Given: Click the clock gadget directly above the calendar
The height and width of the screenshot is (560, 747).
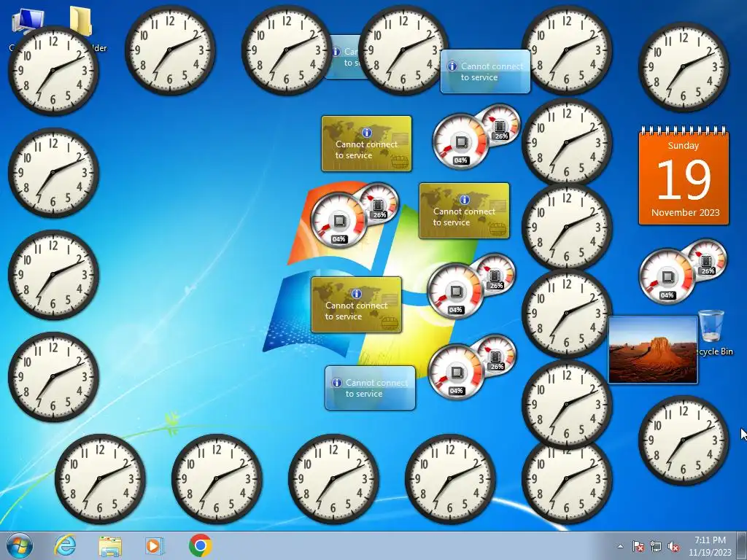Looking at the screenshot, I should [684, 67].
